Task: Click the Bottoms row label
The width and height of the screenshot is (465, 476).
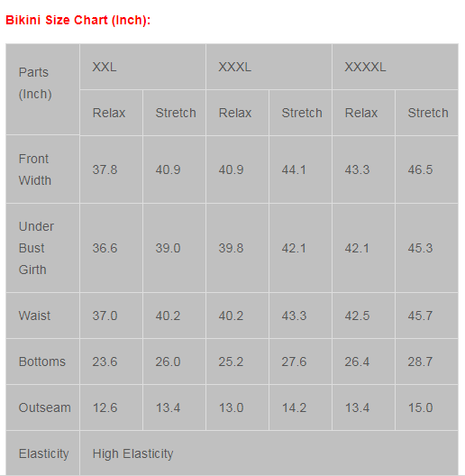Action: 42,362
